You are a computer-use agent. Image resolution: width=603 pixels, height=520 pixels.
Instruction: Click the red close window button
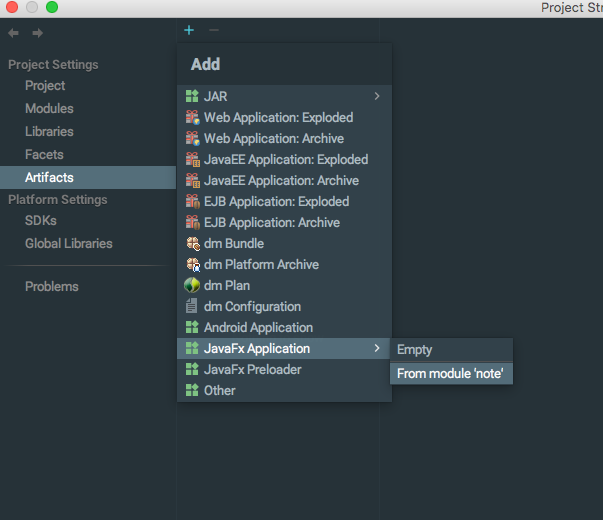12,7
